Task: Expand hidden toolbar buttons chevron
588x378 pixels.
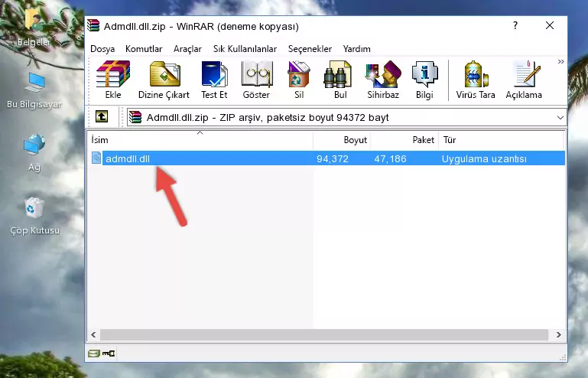Action: (x=560, y=61)
